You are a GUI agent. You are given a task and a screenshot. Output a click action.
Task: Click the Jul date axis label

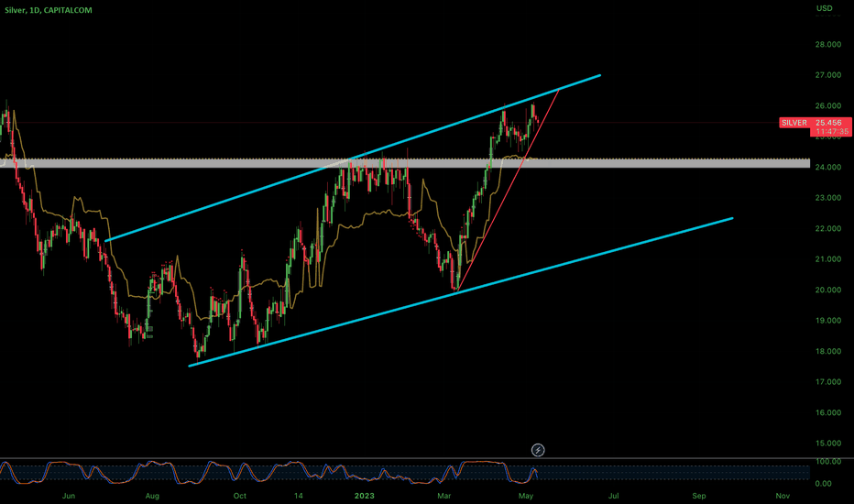(x=614, y=496)
